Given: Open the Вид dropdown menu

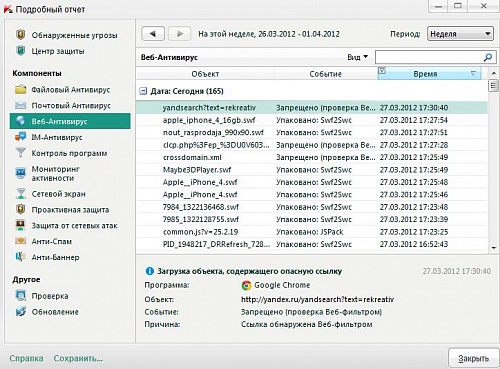Looking at the screenshot, I should pos(358,57).
